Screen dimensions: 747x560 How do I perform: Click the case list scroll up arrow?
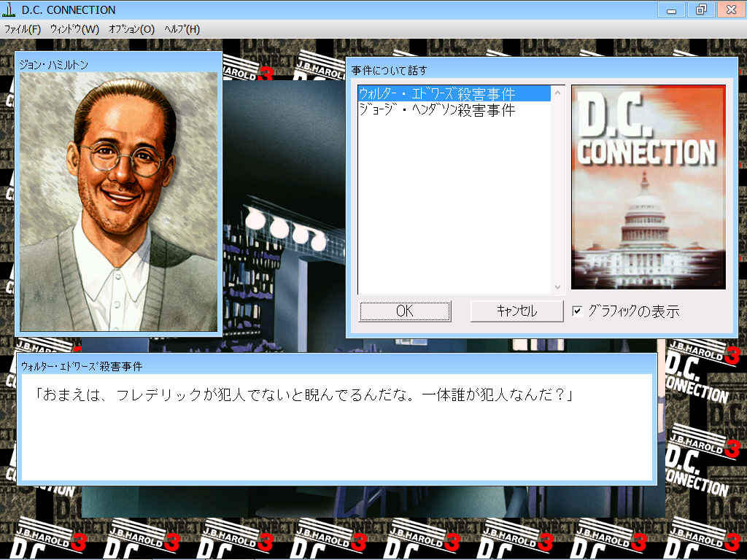pyautogui.click(x=557, y=93)
